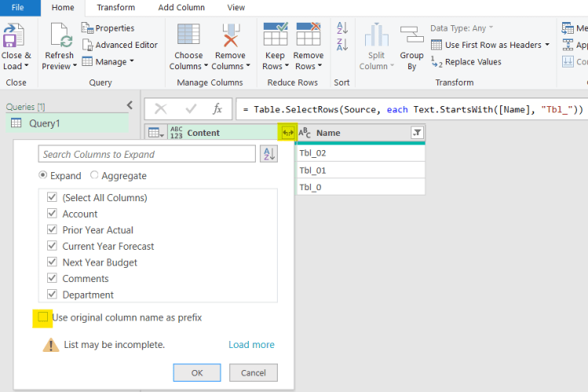Uncheck the Prior Year Actual checkbox
This screenshot has height=392, width=588.
52,230
